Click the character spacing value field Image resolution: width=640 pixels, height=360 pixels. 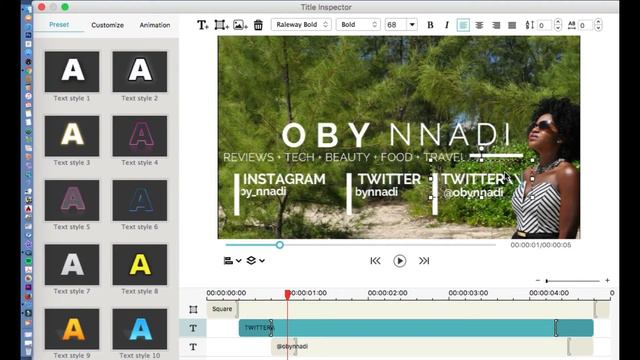586,25
